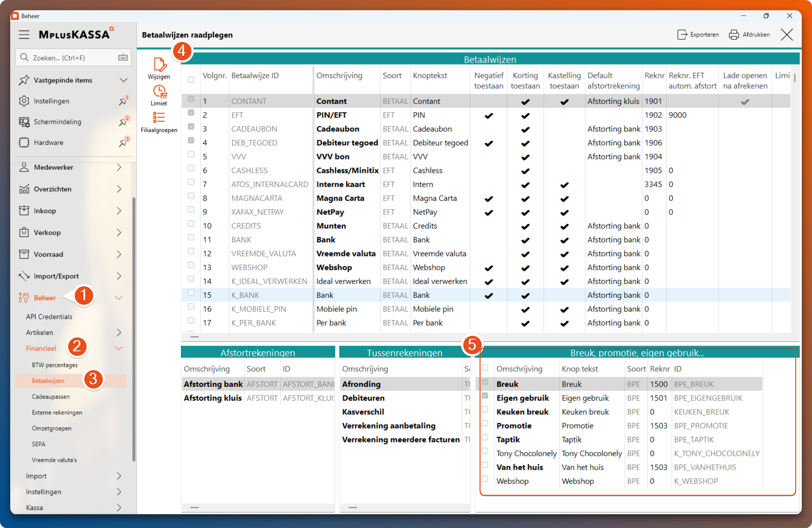Open the Filiaalgroepen list icon

click(x=159, y=118)
